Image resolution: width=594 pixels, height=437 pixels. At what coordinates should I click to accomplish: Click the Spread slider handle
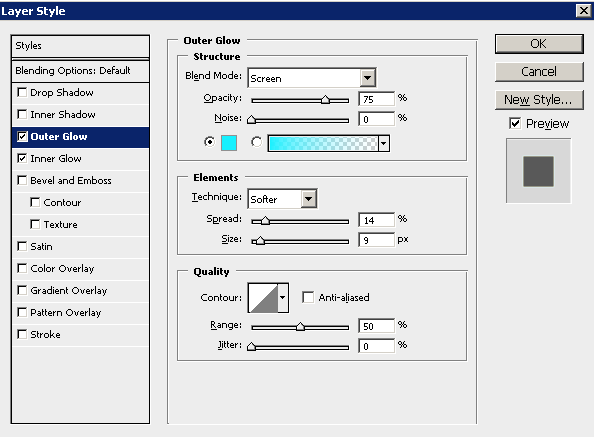pyautogui.click(x=265, y=221)
